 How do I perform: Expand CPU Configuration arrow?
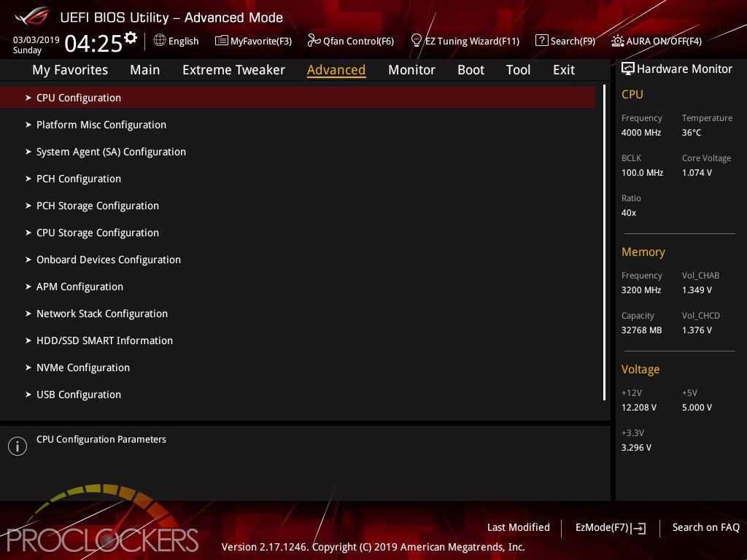pyautogui.click(x=28, y=98)
